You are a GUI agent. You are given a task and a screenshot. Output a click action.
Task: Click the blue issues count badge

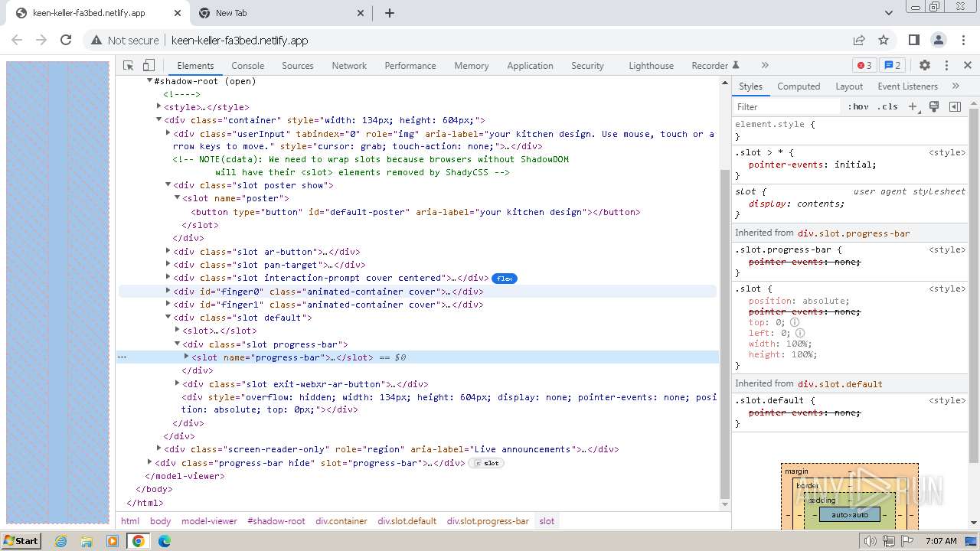pos(892,66)
